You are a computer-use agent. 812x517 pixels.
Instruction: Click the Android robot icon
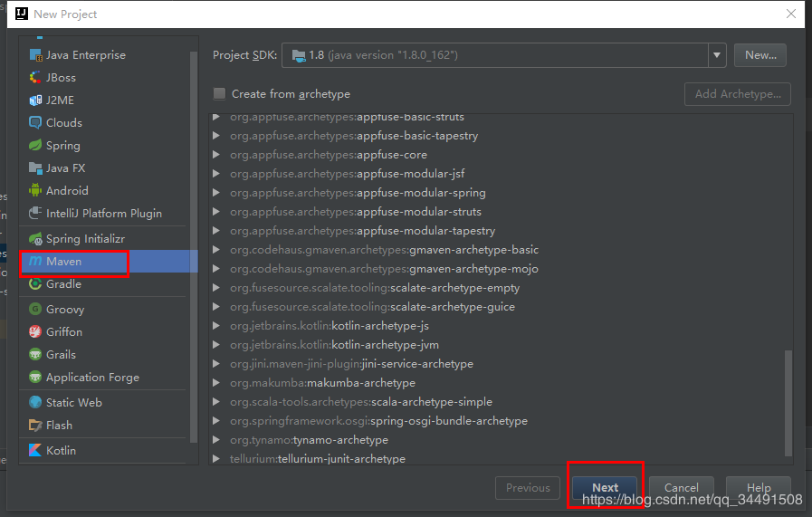(x=35, y=191)
